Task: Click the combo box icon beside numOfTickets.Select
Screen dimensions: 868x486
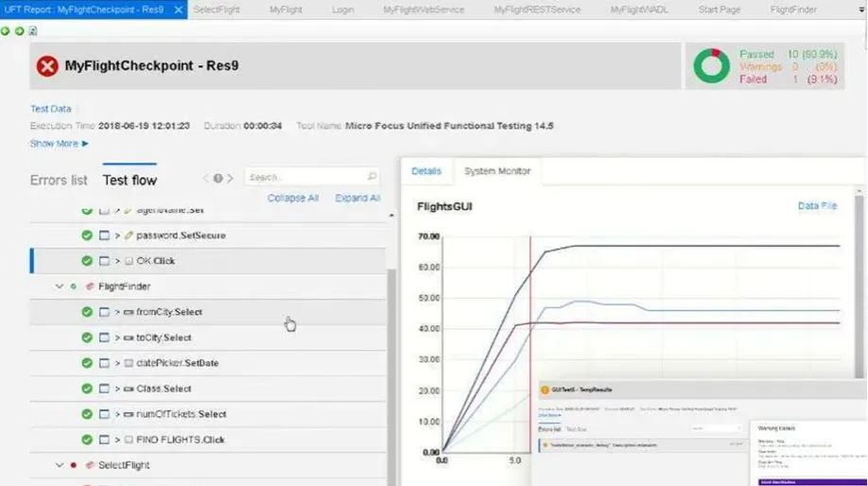Action: 129,414
